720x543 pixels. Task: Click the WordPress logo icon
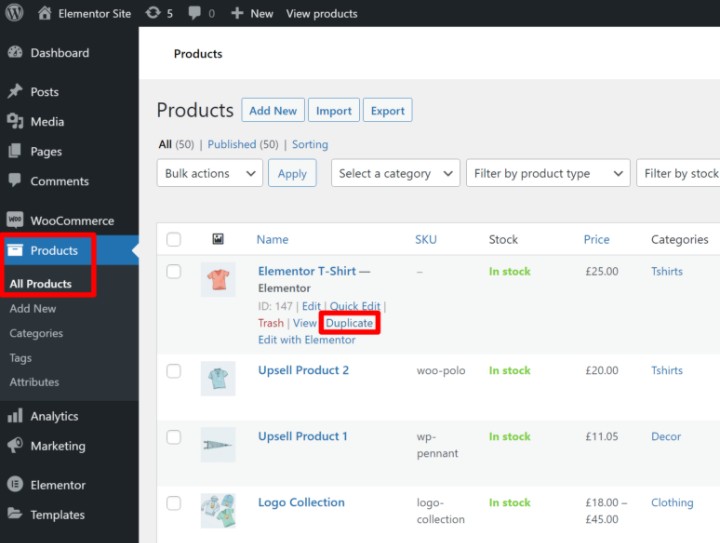click(15, 13)
